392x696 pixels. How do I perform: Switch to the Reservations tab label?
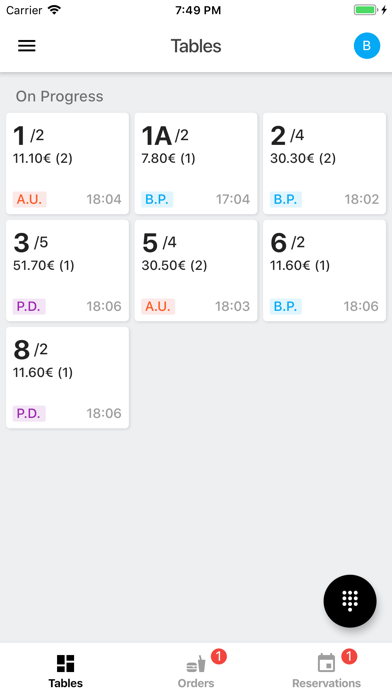click(326, 683)
